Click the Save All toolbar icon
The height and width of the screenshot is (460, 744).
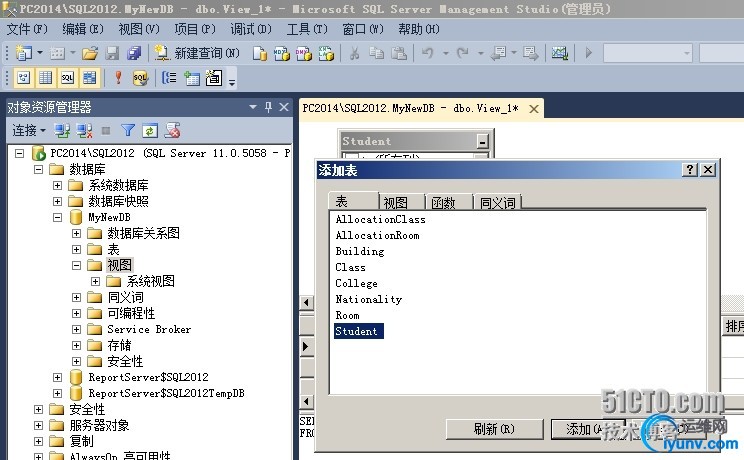[134, 53]
